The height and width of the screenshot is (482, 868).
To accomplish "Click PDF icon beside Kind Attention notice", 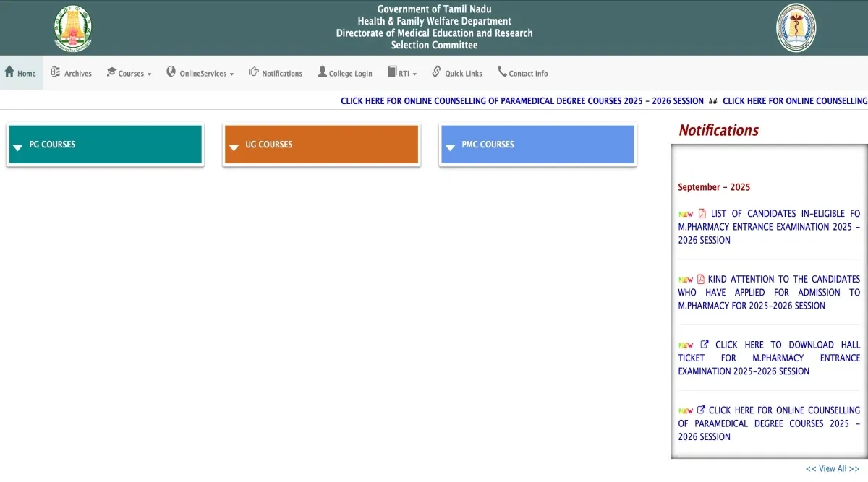I will click(700, 279).
